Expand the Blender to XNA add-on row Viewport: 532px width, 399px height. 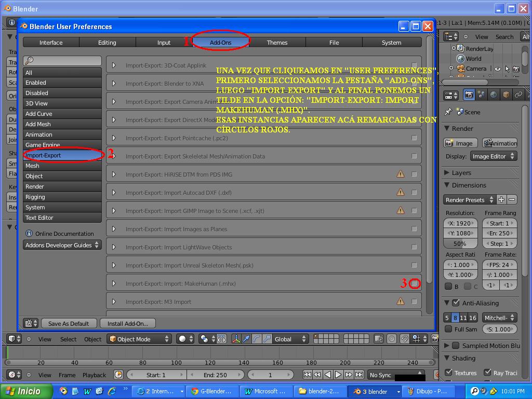click(114, 84)
